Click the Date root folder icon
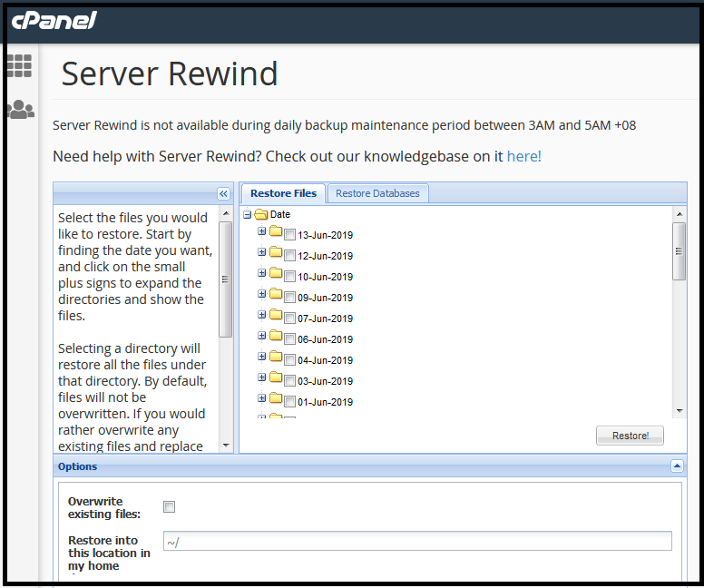Viewport: 704px width, 588px height. click(x=260, y=214)
